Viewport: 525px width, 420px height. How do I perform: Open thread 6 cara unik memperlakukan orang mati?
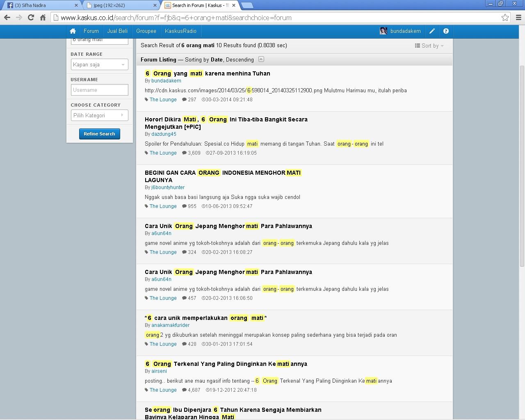tap(206, 318)
